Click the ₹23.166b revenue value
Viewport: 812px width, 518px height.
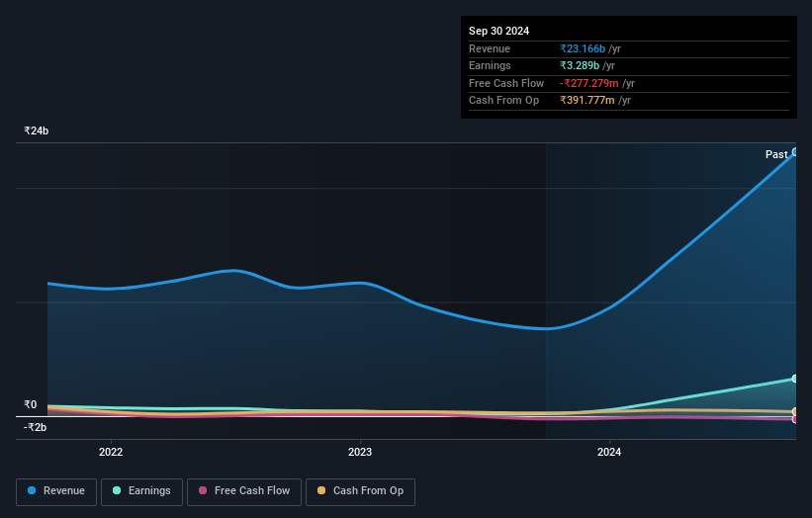[x=583, y=48]
